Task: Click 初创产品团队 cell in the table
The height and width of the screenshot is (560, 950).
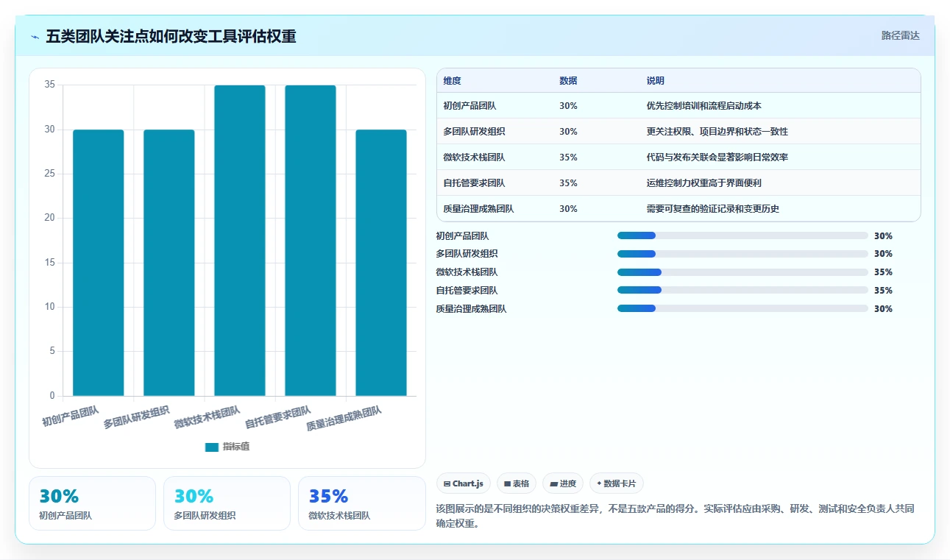Action: (x=469, y=106)
